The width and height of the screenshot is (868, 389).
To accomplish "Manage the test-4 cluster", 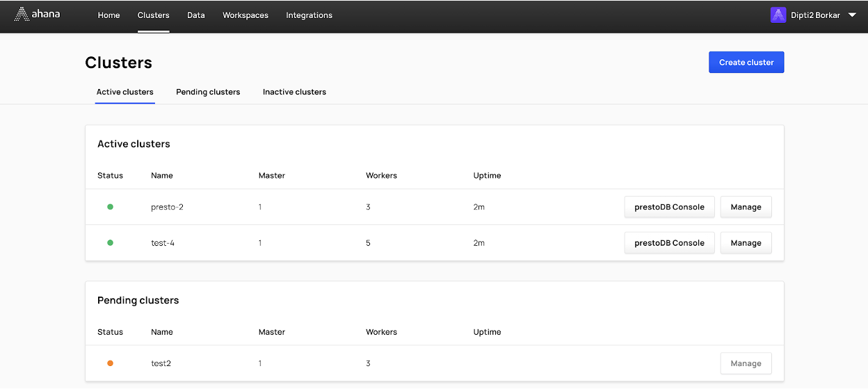I will pyautogui.click(x=746, y=243).
